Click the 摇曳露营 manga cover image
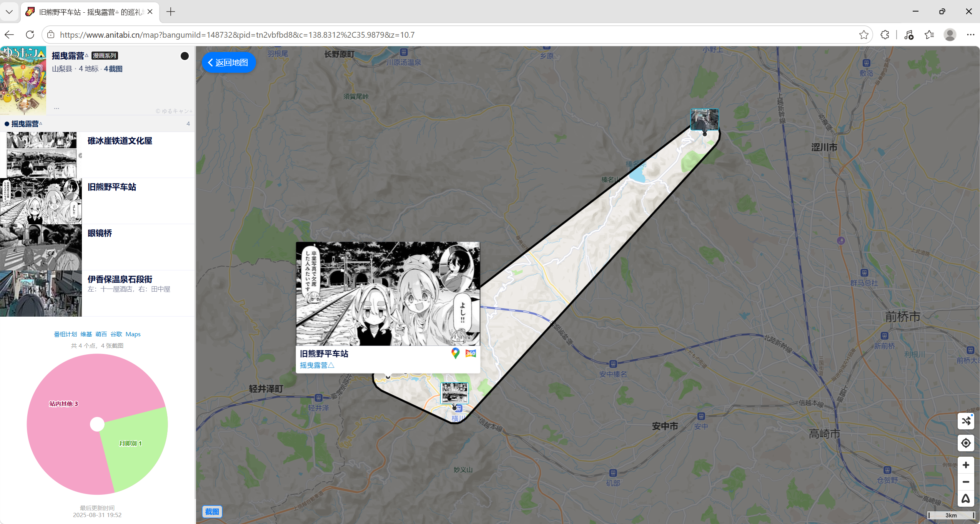The image size is (980, 524). pos(23,80)
